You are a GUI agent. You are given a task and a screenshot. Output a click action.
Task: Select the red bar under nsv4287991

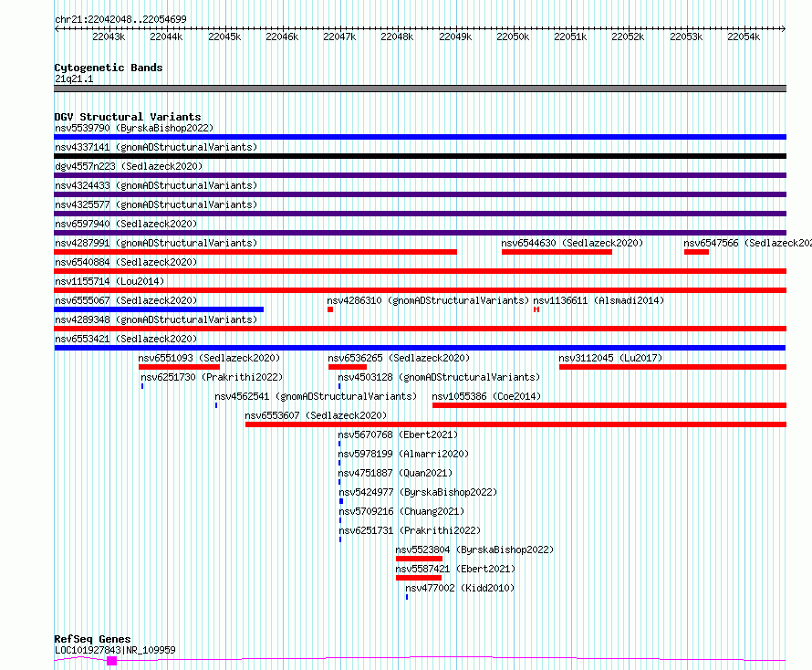[255, 252]
